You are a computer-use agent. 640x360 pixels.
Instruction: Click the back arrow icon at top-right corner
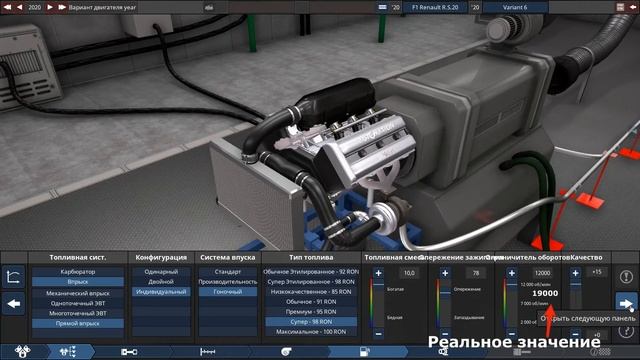[x=633, y=7]
